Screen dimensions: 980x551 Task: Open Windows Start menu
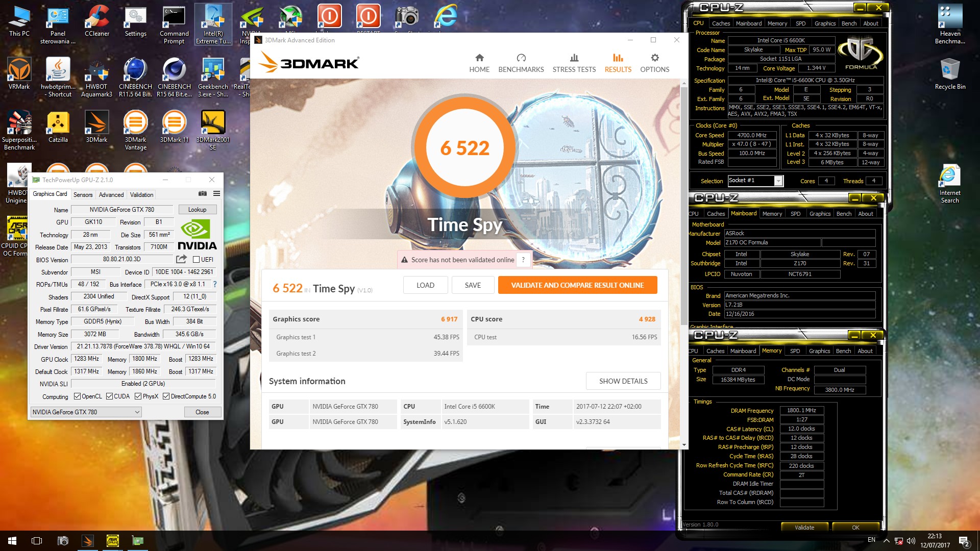pyautogui.click(x=12, y=541)
